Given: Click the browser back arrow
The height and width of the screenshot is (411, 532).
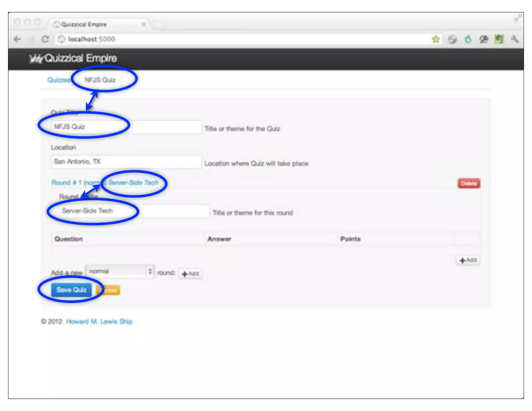Looking at the screenshot, I should [x=17, y=39].
